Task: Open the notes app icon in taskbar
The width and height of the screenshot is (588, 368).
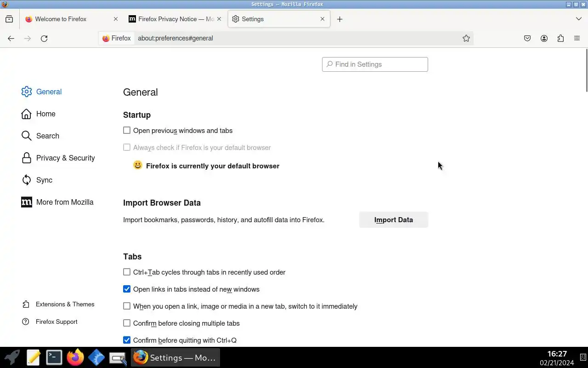Action: (33, 357)
